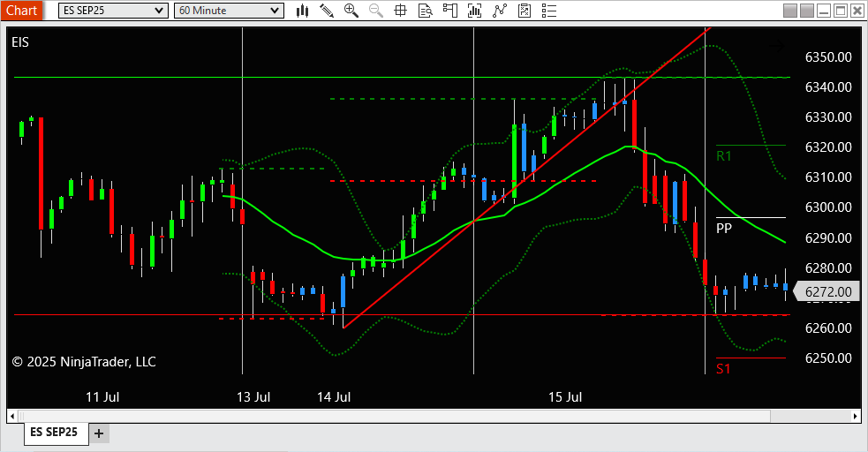Click the 6340.00 price axis label
Viewport: 868px width, 452px height.
point(828,87)
